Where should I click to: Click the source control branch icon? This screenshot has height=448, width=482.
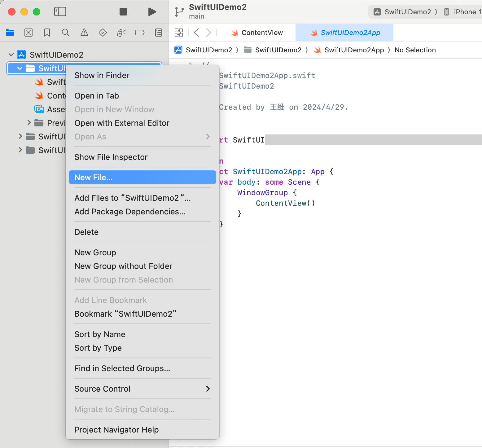click(x=179, y=12)
